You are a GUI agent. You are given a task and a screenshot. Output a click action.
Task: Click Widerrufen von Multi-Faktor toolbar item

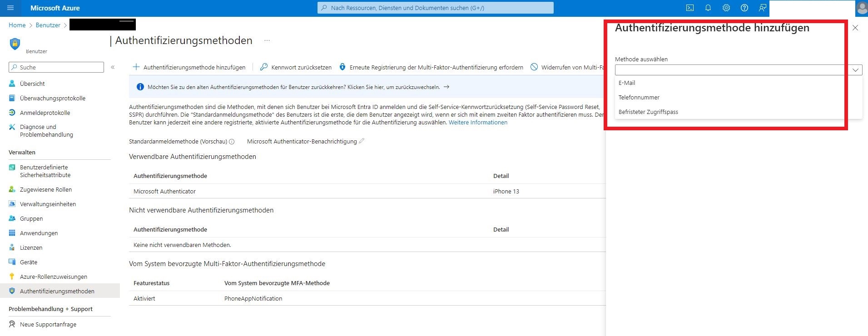point(568,67)
